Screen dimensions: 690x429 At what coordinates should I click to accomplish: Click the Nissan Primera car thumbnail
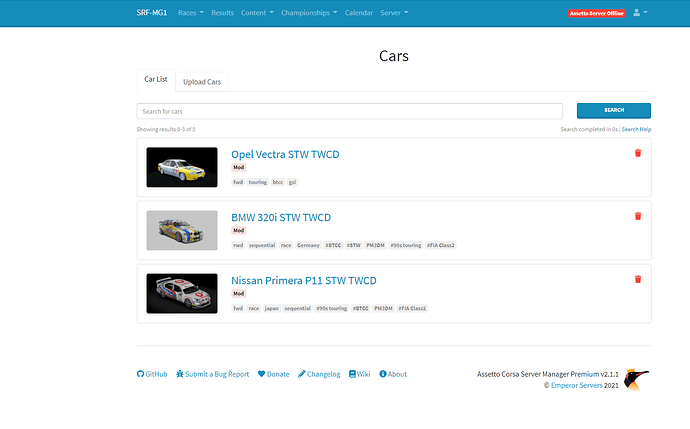point(182,293)
